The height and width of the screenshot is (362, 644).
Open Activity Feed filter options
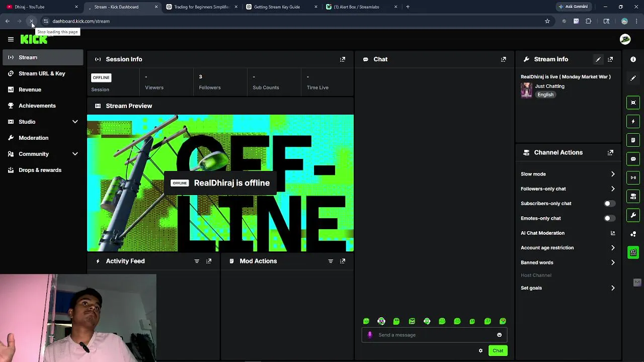197,261
